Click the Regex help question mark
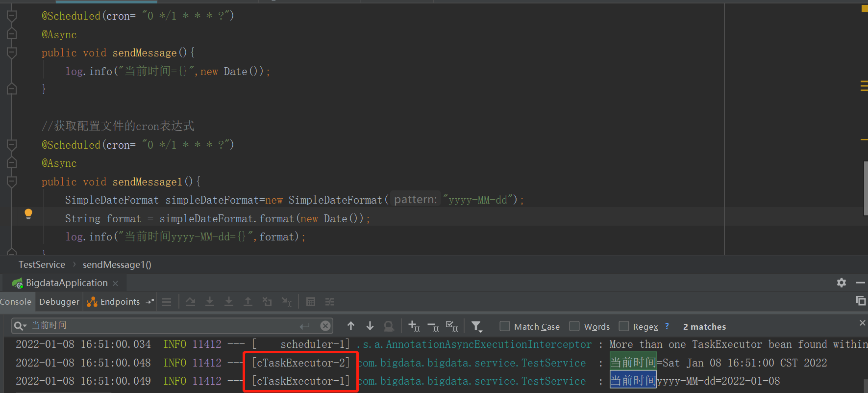This screenshot has height=393, width=868. coord(667,326)
